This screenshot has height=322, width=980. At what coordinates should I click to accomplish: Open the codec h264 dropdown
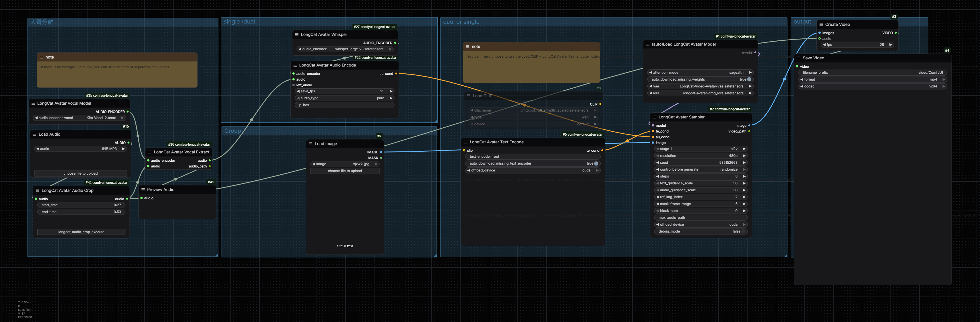873,86
